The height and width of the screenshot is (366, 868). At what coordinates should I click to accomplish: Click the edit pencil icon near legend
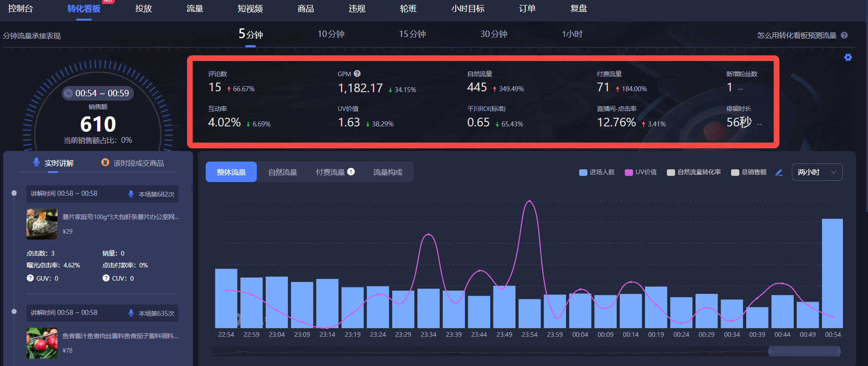coord(779,173)
